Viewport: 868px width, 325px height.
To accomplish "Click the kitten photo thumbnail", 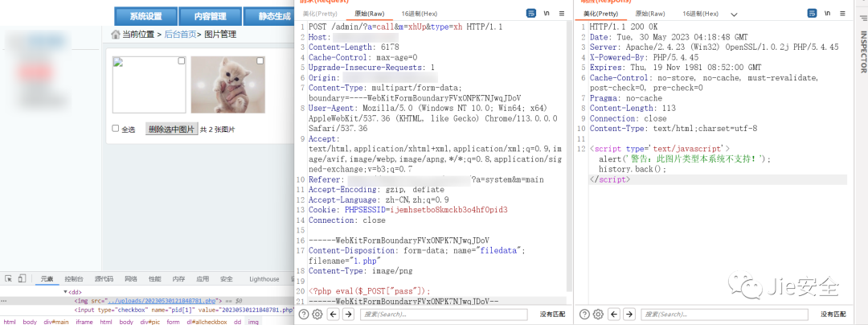I will click(x=228, y=84).
